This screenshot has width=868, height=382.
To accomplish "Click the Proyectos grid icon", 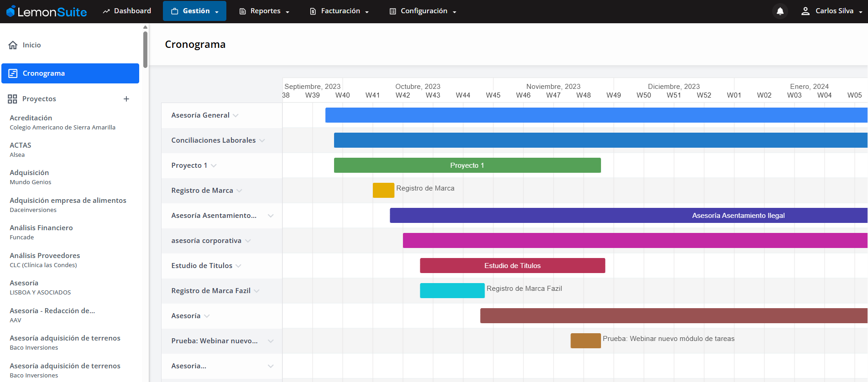I will [x=12, y=99].
